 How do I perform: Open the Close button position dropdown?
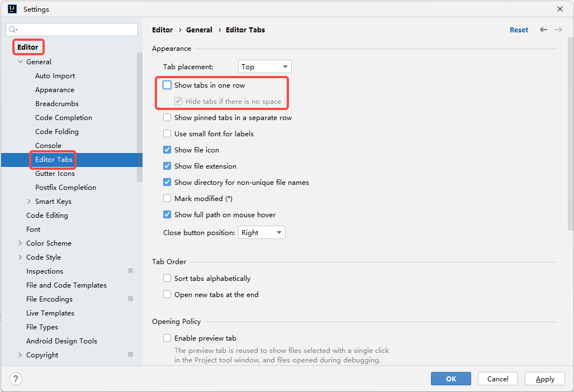pyautogui.click(x=262, y=232)
